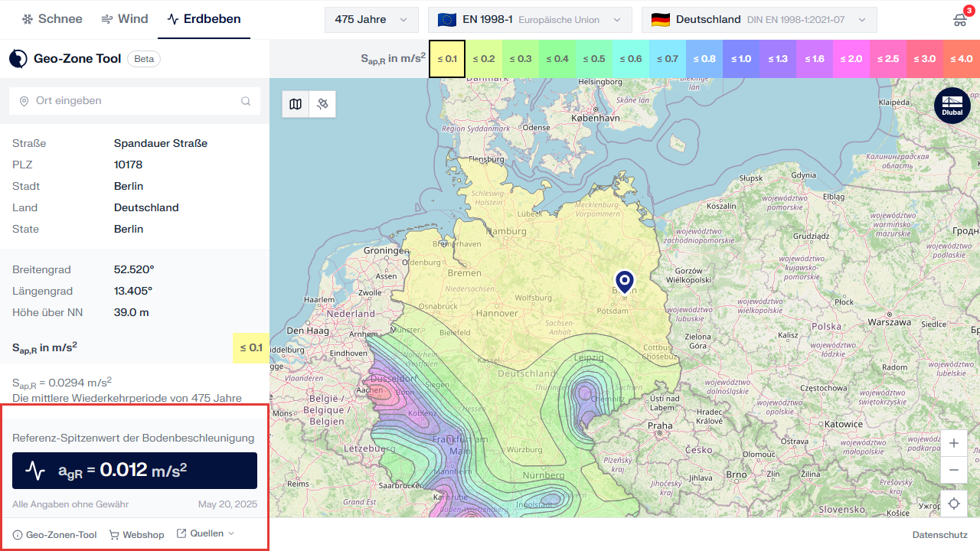Switch to the Schnee tab

[52, 19]
